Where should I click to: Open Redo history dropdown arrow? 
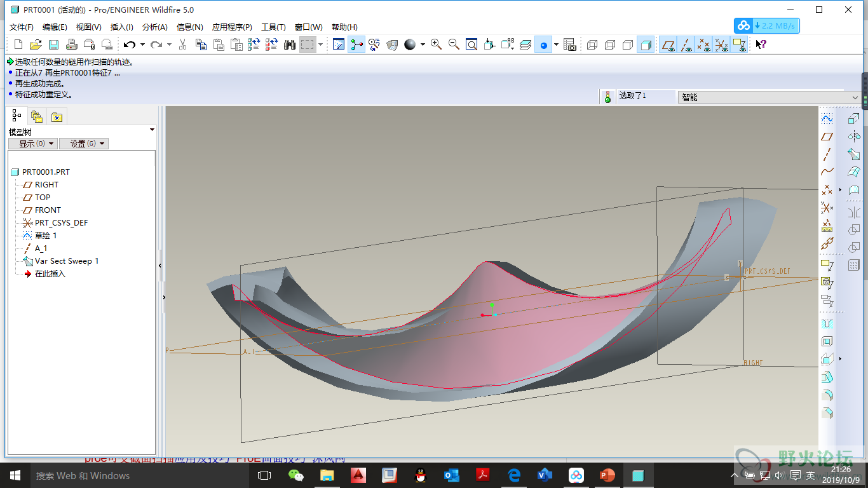coord(169,44)
